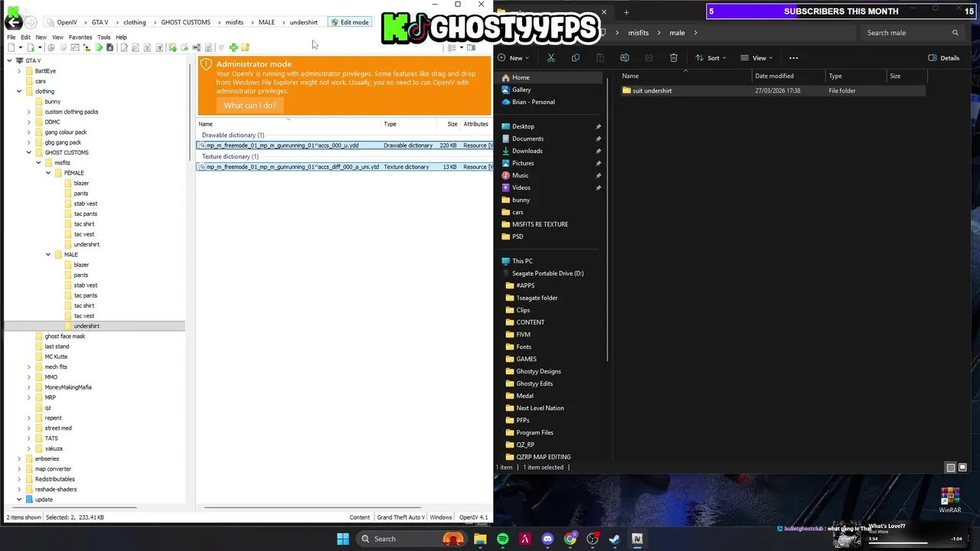Open a new File Explorer tab with plus

pyautogui.click(x=626, y=12)
